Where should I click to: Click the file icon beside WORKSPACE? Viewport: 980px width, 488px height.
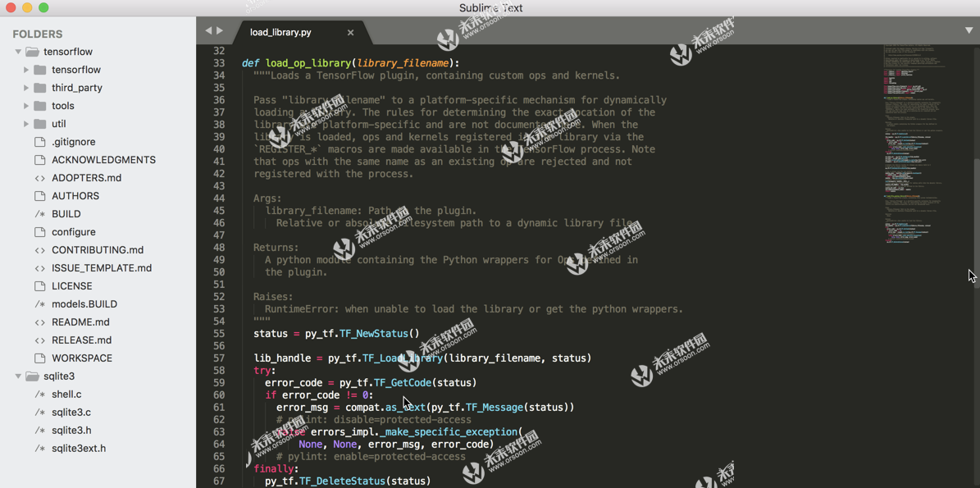(40, 358)
